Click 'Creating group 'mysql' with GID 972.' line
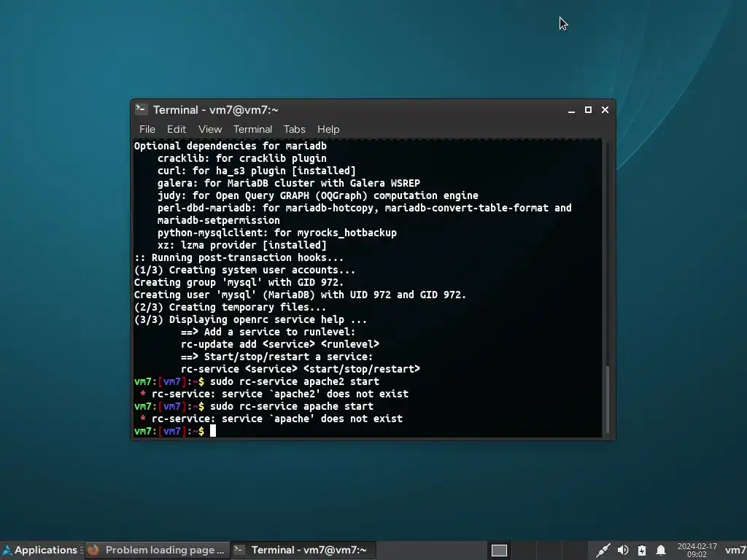The height and width of the screenshot is (560, 747). click(x=239, y=282)
